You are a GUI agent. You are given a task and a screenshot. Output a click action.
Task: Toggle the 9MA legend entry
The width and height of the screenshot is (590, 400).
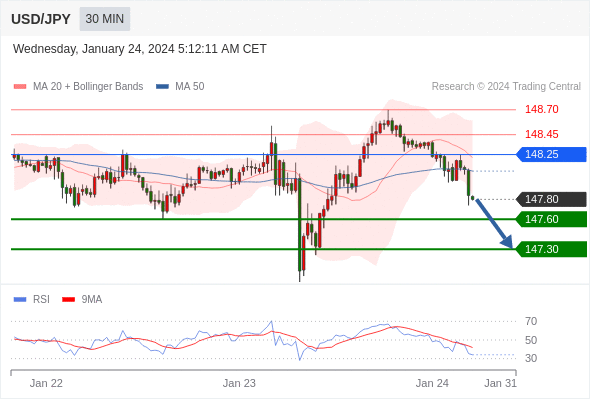point(82,300)
